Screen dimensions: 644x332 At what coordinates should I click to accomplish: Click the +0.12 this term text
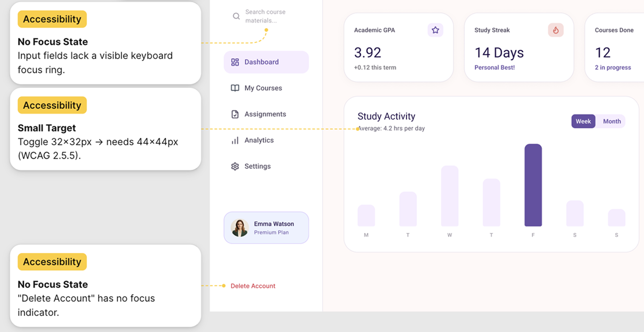375,67
